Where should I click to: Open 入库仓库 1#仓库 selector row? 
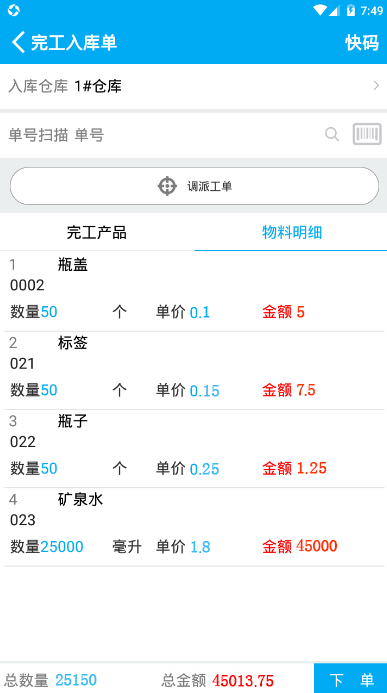(194, 87)
